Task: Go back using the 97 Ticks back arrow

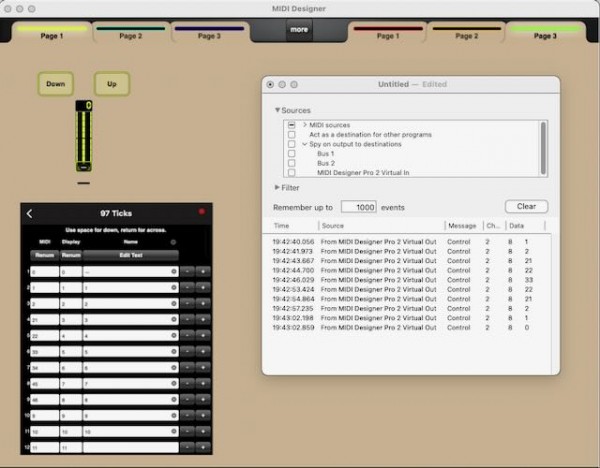Action: 29,214
